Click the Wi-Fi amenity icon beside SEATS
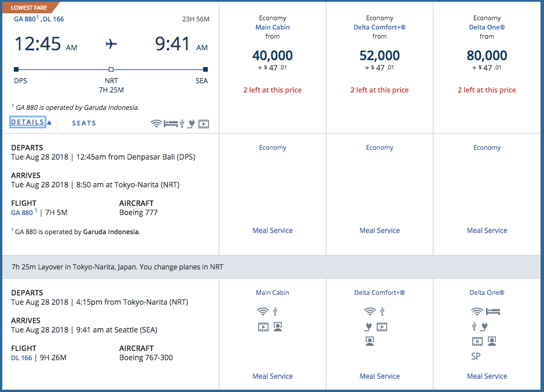 156,123
